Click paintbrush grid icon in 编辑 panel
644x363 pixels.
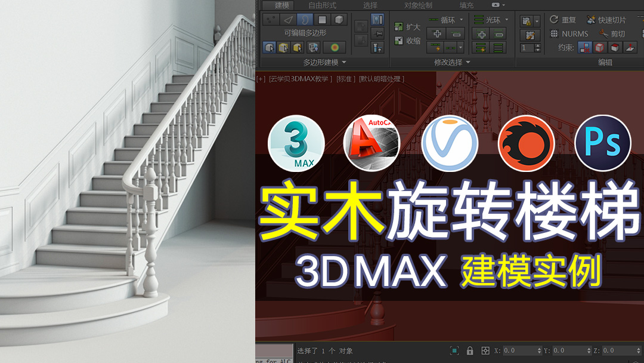point(530,35)
